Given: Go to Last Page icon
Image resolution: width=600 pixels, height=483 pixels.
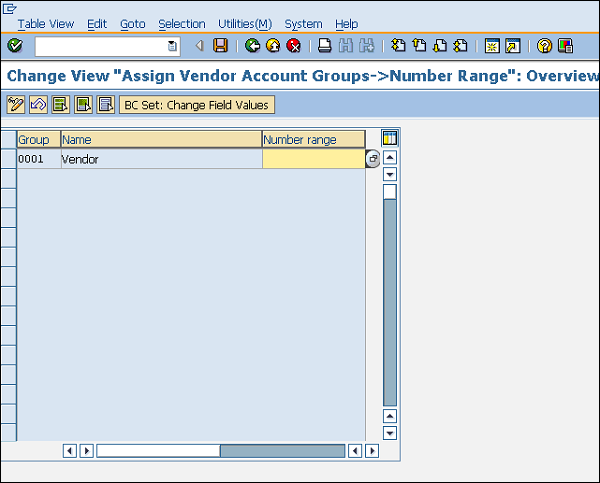Looking at the screenshot, I should (x=460, y=46).
